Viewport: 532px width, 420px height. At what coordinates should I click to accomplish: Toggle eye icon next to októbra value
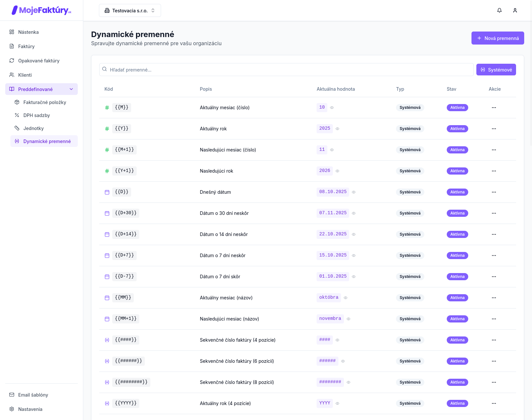click(346, 298)
